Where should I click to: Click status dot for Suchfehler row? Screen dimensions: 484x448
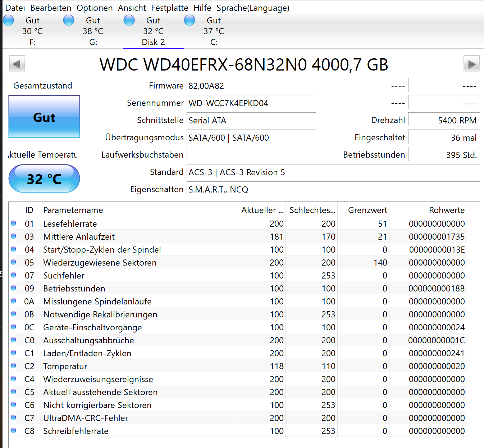pos(13,275)
